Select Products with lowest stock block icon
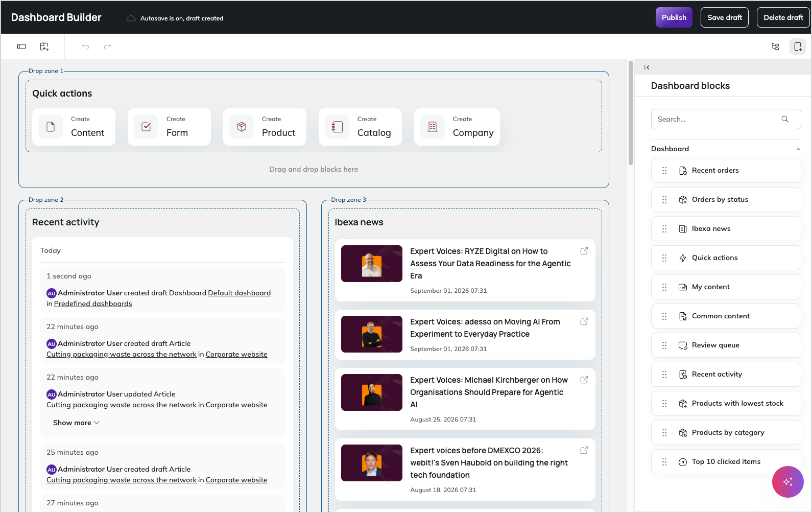The height and width of the screenshot is (513, 812). click(x=683, y=404)
